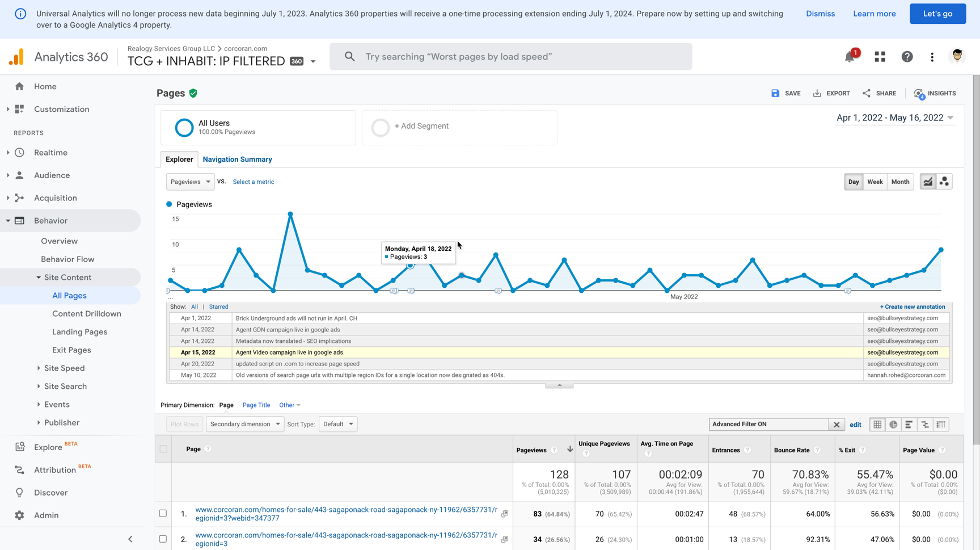Open the Sort Type Default dropdown
This screenshot has height=550, width=980.
338,424
